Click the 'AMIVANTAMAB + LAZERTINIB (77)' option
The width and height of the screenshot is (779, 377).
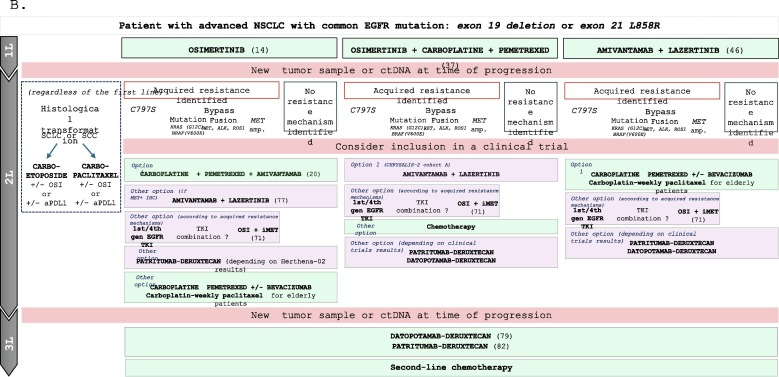point(231,197)
